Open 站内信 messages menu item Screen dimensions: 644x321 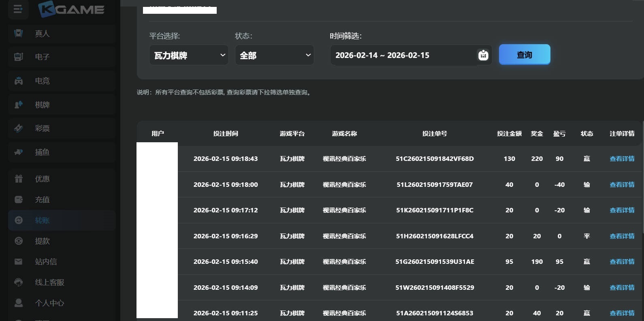click(x=46, y=261)
